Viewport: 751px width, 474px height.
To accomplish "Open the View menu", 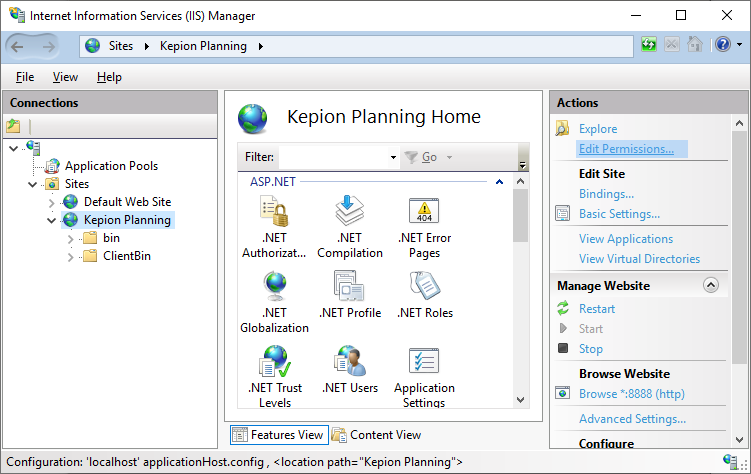I will click(x=65, y=77).
